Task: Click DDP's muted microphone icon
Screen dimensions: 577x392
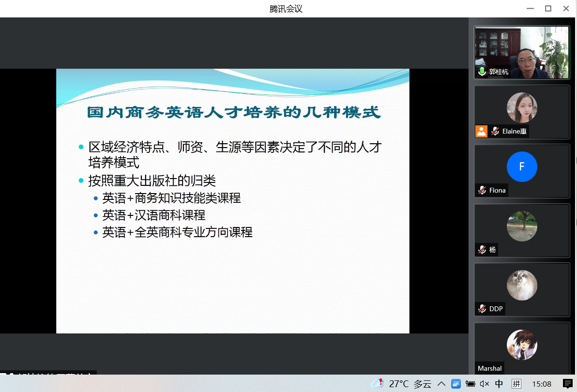Action: [x=482, y=309]
